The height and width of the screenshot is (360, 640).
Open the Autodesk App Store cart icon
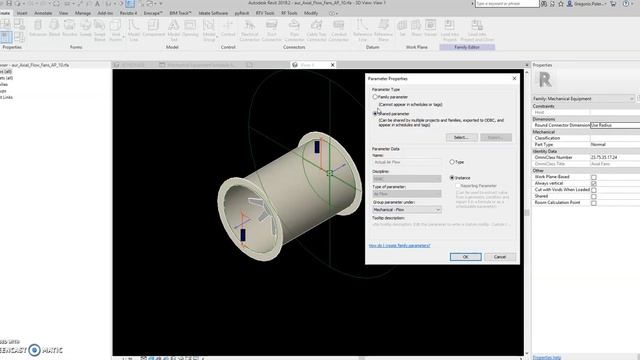[x=613, y=4]
